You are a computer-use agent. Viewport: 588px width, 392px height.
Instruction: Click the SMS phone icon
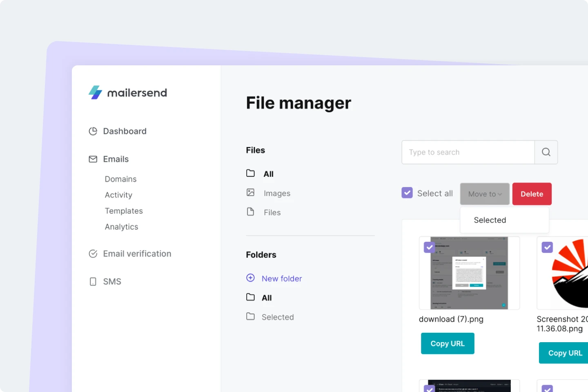pos(93,281)
